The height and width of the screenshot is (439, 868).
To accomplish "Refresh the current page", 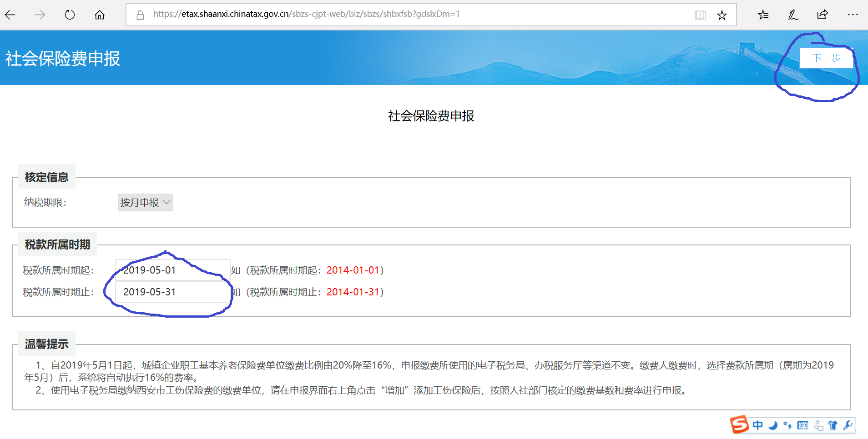I will 70,15.
